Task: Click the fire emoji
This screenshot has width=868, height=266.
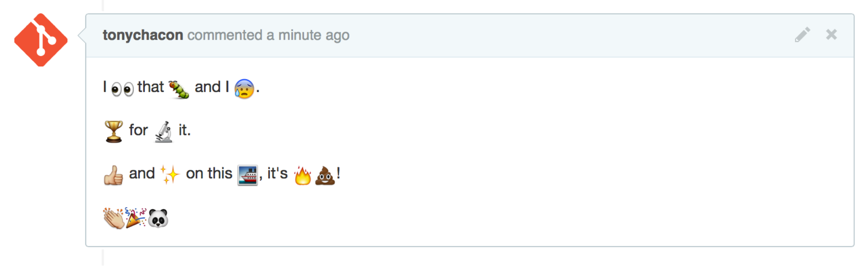Action: coord(302,175)
